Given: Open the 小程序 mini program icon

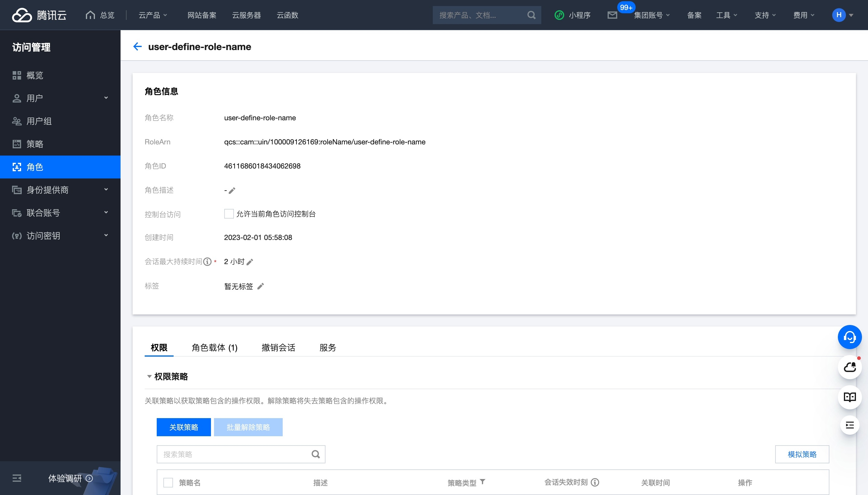Looking at the screenshot, I should click(559, 15).
